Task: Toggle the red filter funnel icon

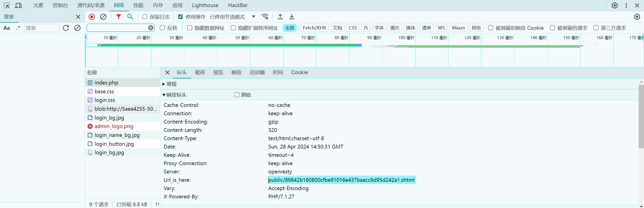Action: pyautogui.click(x=119, y=17)
